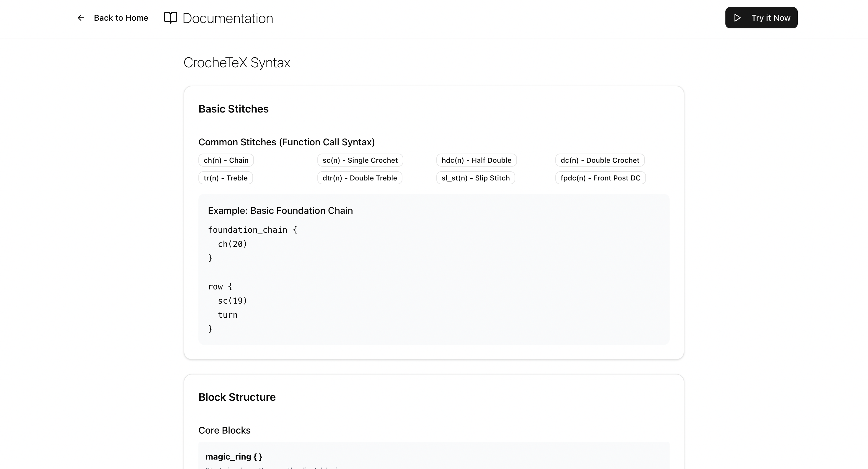Click the magic_ring { } block entry

pos(234,457)
